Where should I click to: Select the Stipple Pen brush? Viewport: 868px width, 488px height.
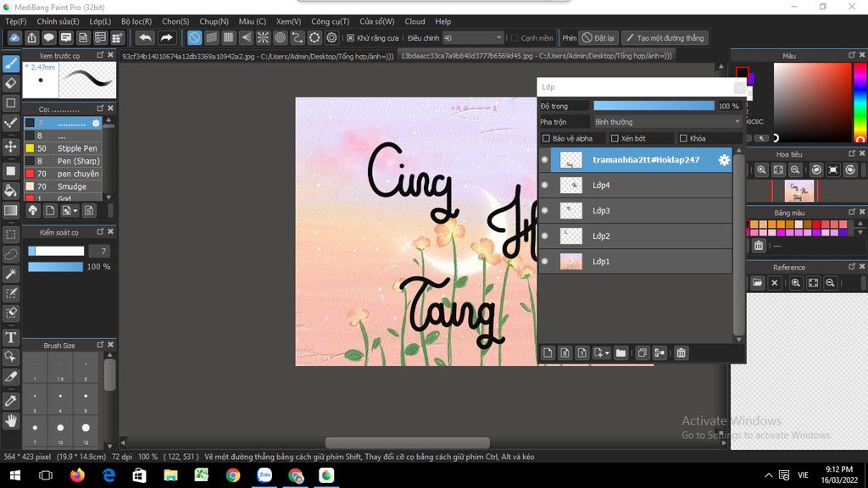[63, 148]
